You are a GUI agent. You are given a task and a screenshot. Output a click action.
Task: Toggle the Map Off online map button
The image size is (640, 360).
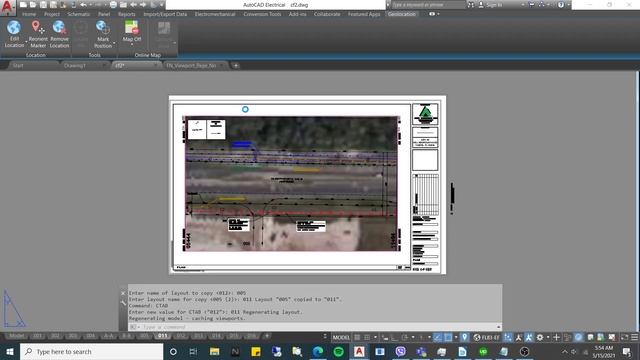click(131, 31)
